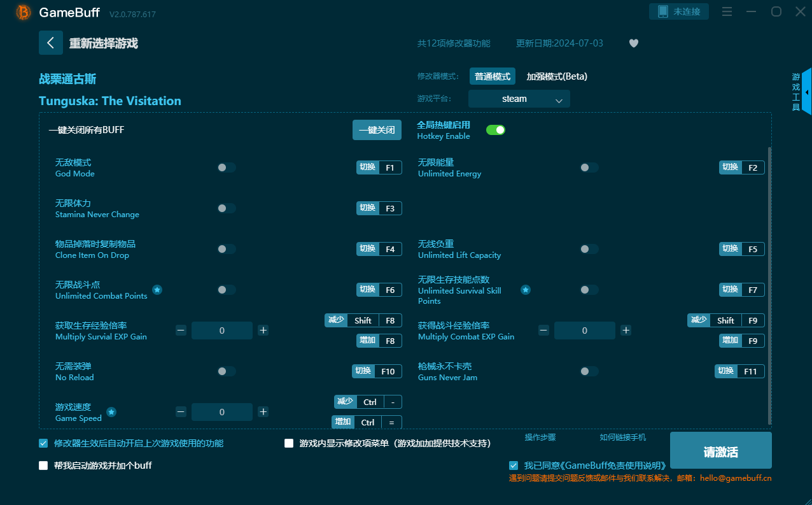Click God Mode 切换 F1 hotkey button
The image size is (812, 505).
tap(379, 167)
